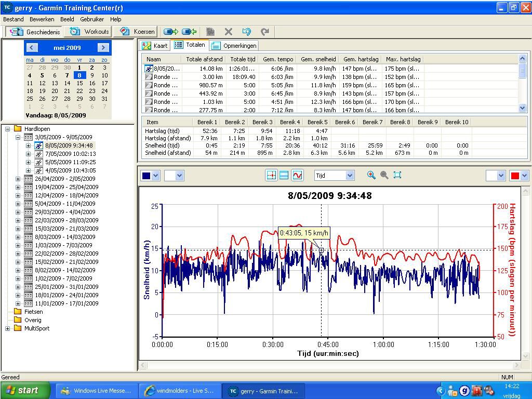Image resolution: width=532 pixels, height=399 pixels.
Task: Click the red color swatch
Action: coord(515,176)
